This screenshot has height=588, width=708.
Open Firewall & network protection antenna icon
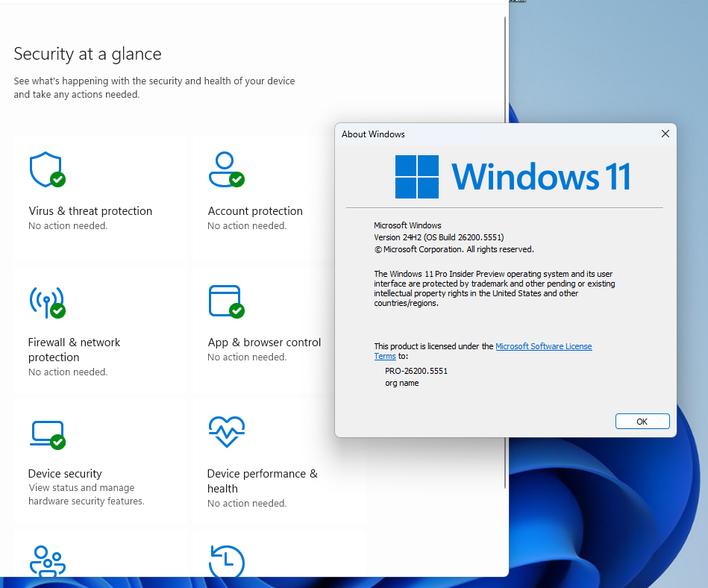tap(48, 302)
